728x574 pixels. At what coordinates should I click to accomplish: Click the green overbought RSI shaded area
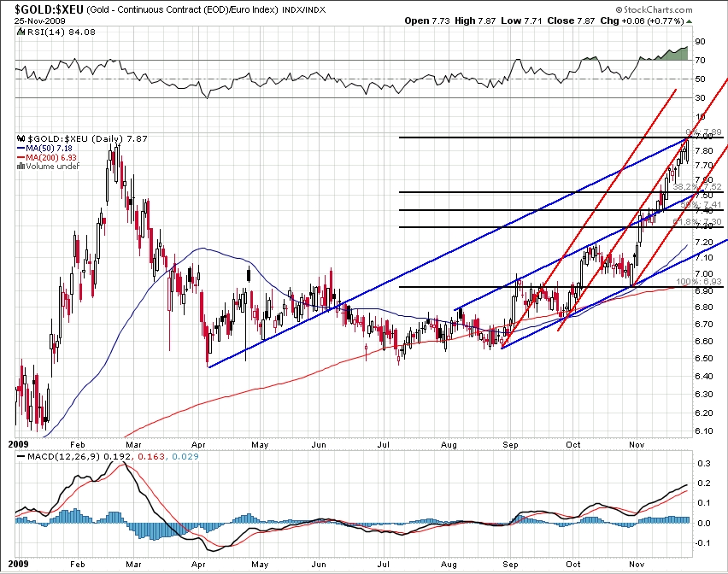[673, 54]
